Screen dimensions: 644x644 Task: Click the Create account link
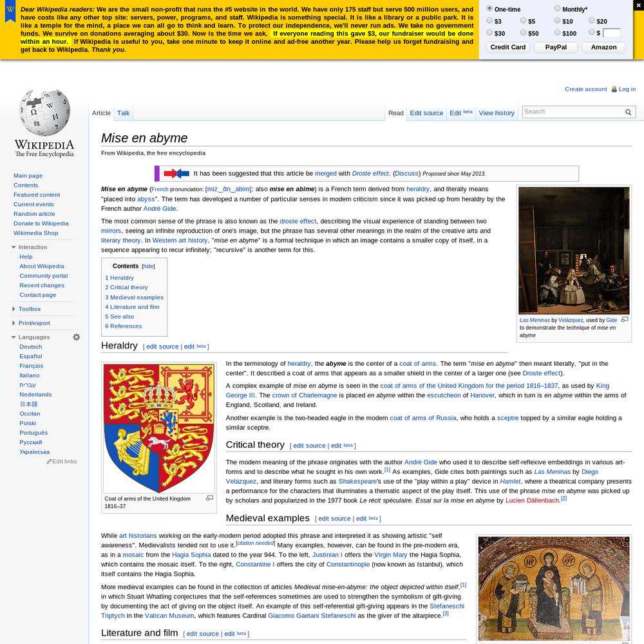point(585,89)
